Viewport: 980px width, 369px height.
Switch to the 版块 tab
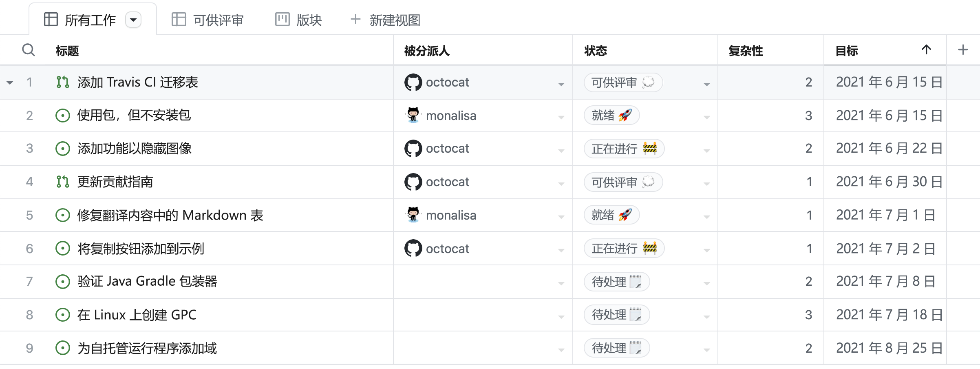click(309, 20)
